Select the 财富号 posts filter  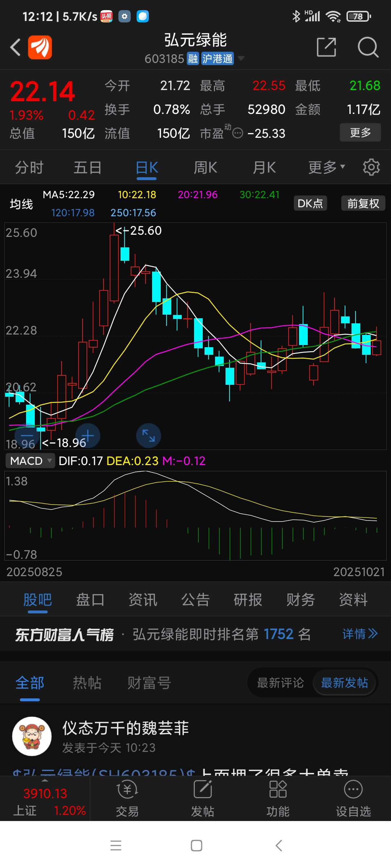(149, 683)
